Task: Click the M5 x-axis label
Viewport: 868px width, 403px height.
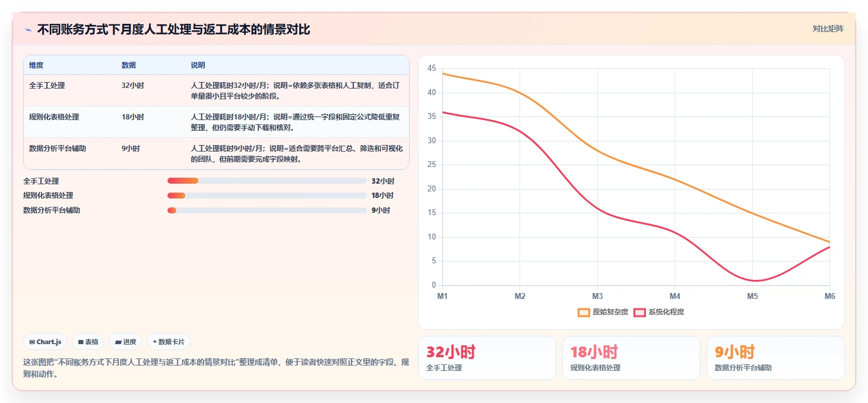Action: point(752,296)
